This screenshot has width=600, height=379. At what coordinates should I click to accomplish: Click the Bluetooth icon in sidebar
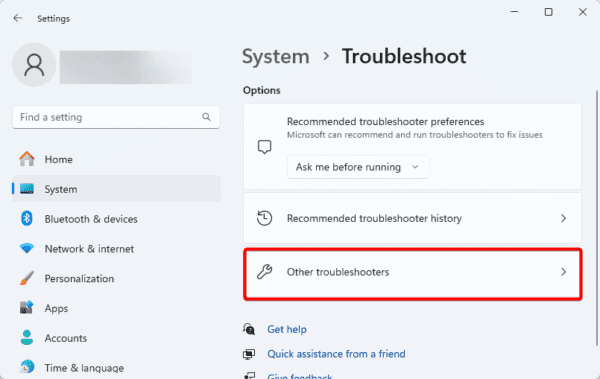[x=26, y=219]
